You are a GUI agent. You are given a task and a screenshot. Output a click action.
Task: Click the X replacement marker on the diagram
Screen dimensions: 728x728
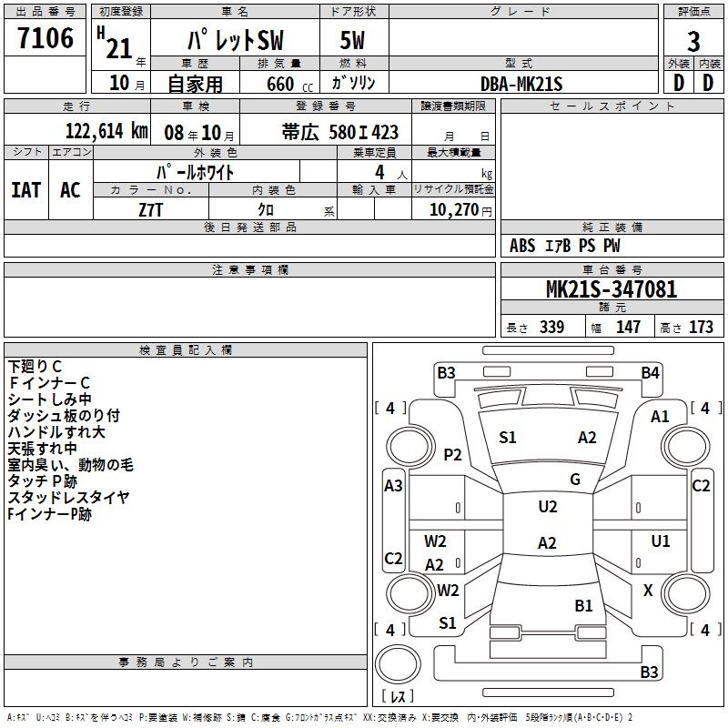tap(648, 591)
